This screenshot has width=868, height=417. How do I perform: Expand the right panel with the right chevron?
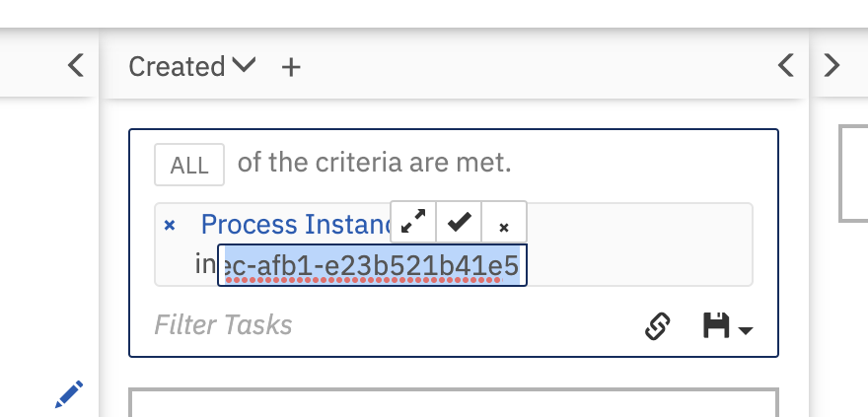tap(832, 66)
